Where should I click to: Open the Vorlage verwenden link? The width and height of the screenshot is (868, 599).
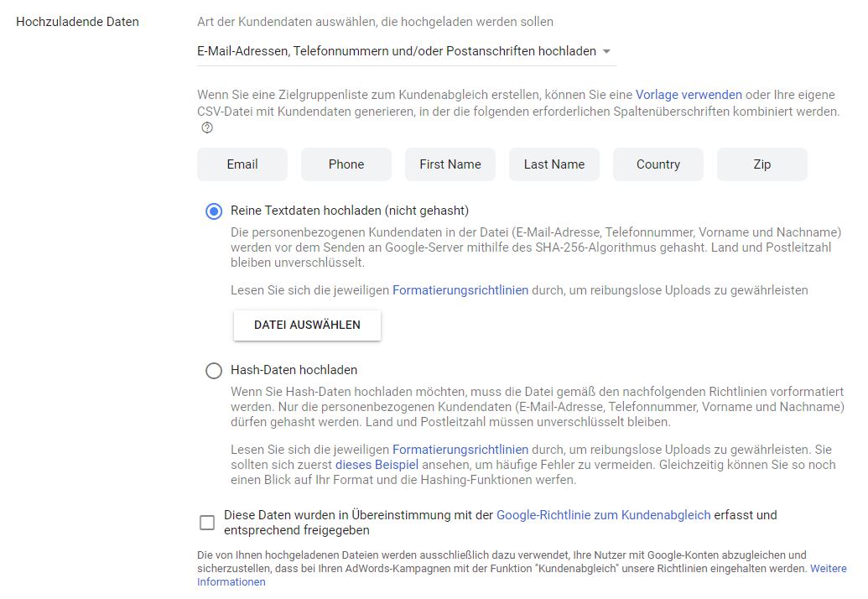(689, 95)
